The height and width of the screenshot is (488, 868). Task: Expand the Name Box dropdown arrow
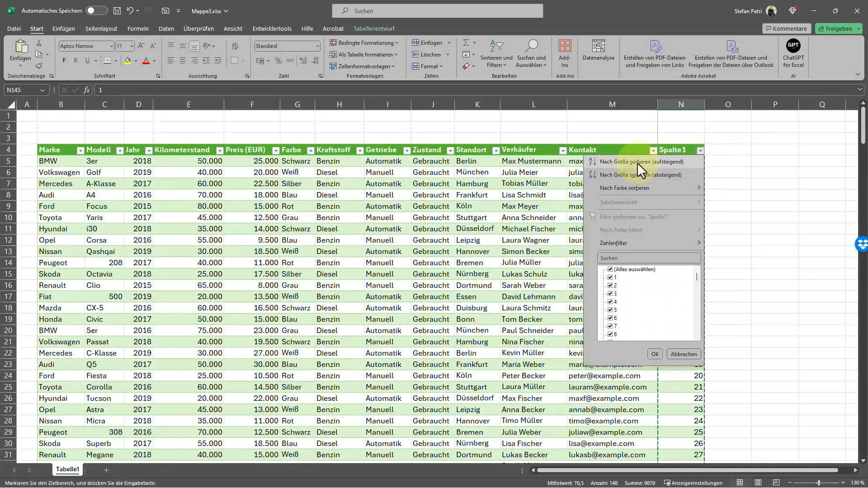tap(42, 90)
